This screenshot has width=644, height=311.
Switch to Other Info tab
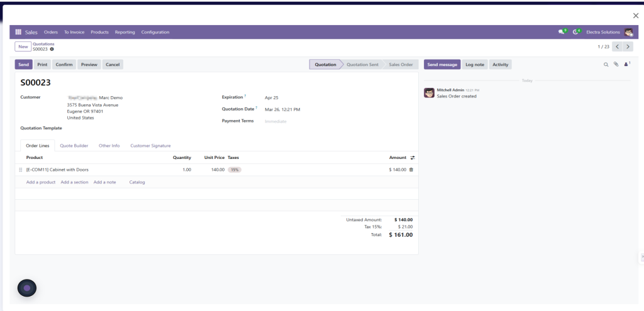tap(109, 146)
